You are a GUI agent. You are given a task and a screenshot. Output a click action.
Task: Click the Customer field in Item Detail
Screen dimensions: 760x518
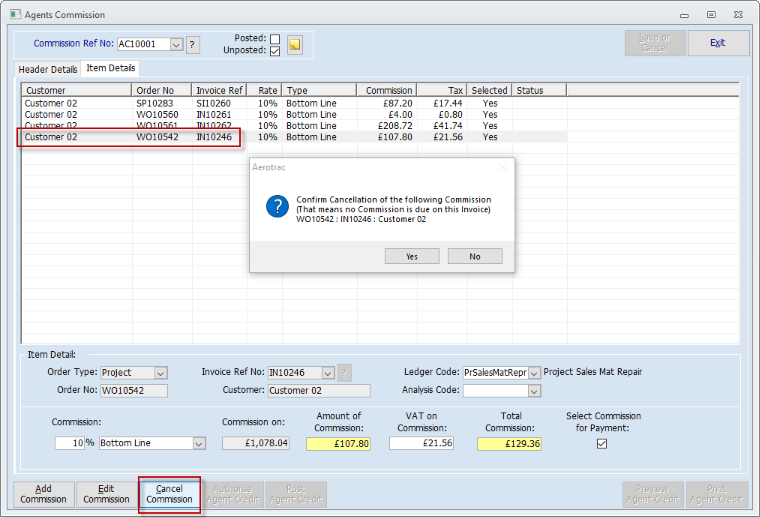[x=319, y=391]
